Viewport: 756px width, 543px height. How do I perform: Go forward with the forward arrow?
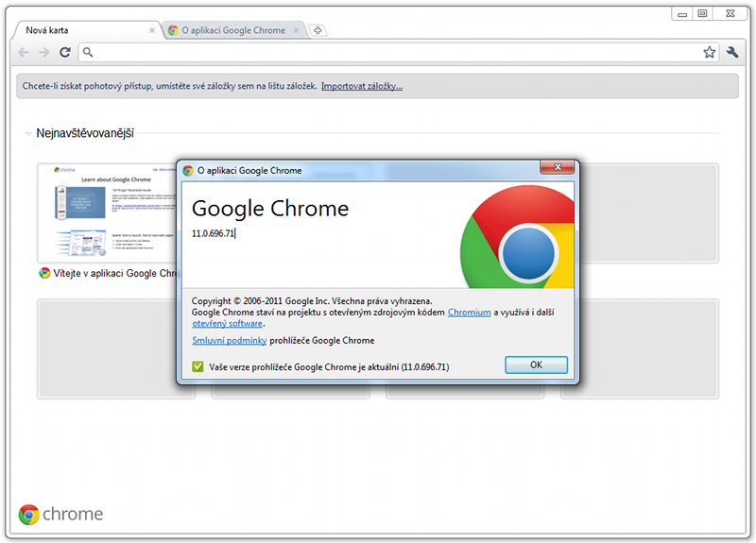coord(43,52)
